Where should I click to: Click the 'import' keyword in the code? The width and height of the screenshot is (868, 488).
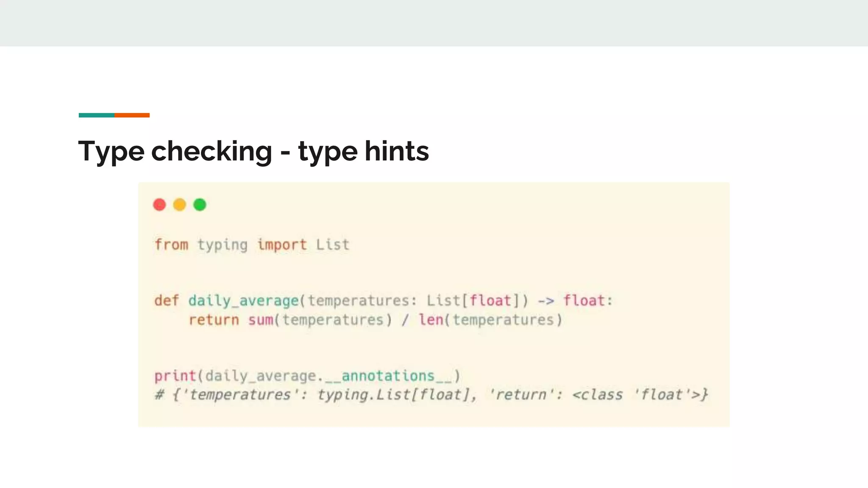tap(282, 245)
